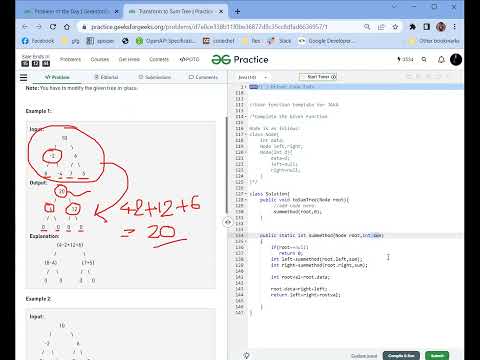Share this page via address bar icon
The width and height of the screenshot is (480, 360).
pos(381,27)
